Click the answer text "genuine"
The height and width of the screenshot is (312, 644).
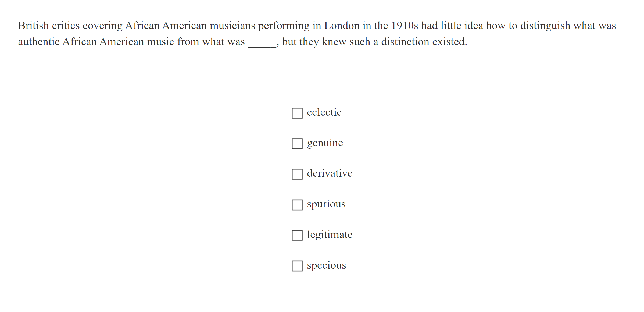click(x=325, y=143)
